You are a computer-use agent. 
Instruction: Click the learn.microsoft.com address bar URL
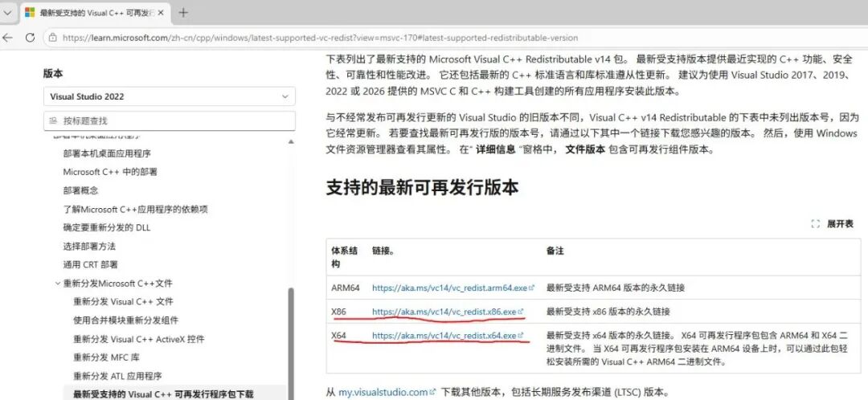click(320, 39)
